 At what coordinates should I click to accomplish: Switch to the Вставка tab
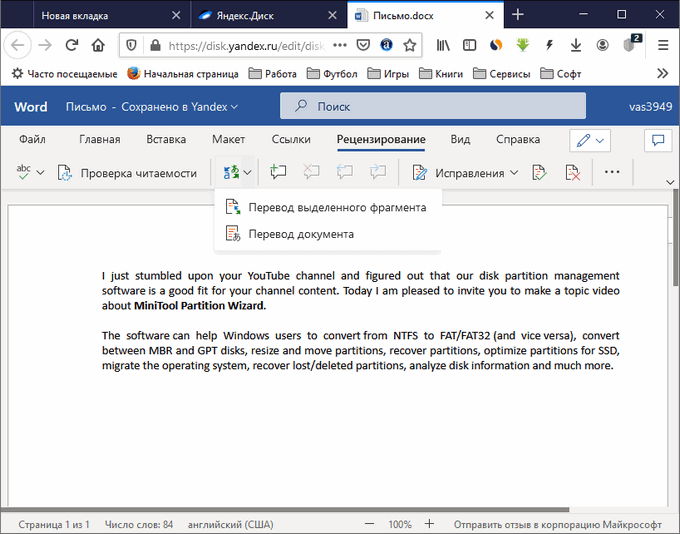click(x=166, y=139)
